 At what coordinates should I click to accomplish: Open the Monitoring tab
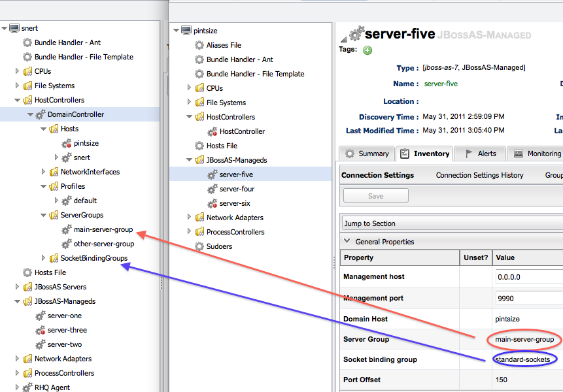(537, 154)
